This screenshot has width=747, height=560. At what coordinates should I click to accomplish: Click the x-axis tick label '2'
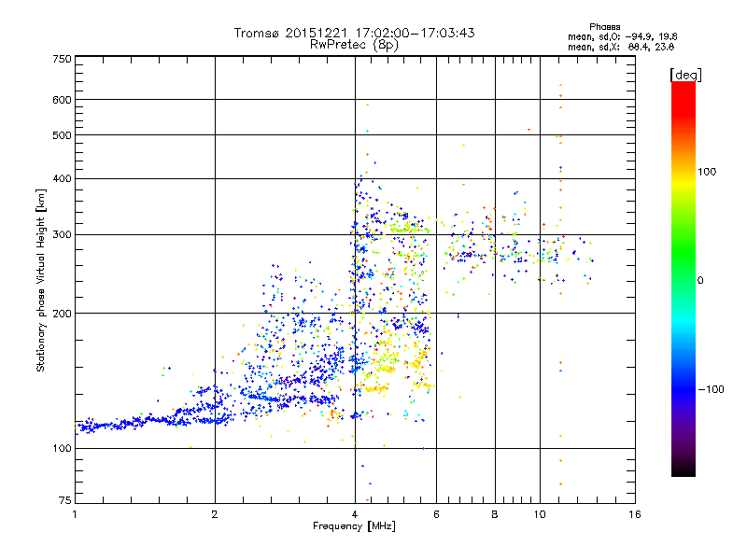tap(215, 514)
